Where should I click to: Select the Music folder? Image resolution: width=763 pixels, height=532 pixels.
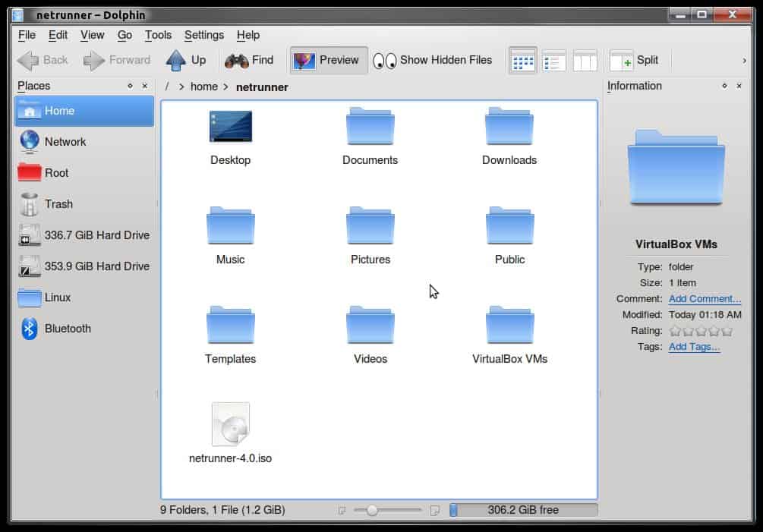tap(230, 237)
